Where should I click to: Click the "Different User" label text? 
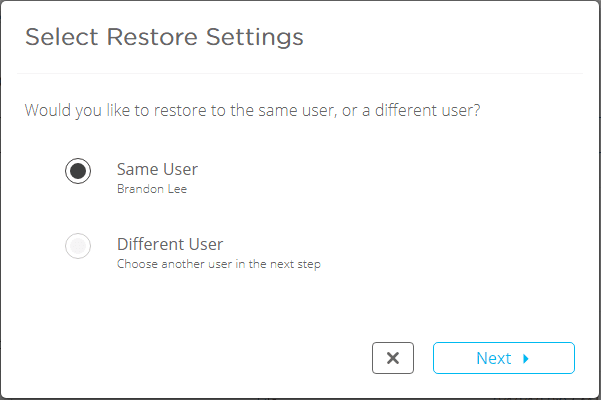169,244
